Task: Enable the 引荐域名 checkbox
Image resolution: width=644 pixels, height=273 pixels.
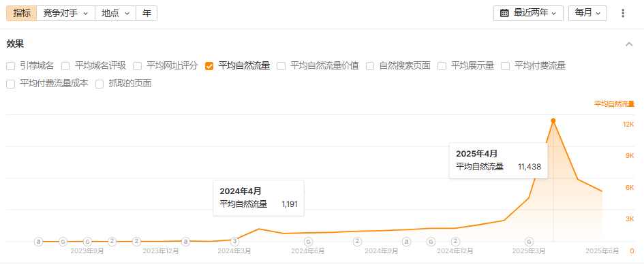Action: pos(11,65)
